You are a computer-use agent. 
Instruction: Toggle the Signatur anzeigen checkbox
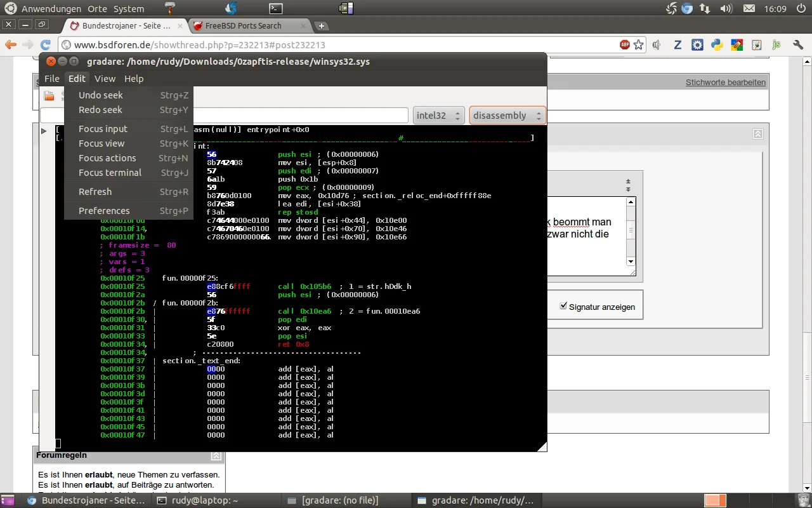[x=563, y=306]
